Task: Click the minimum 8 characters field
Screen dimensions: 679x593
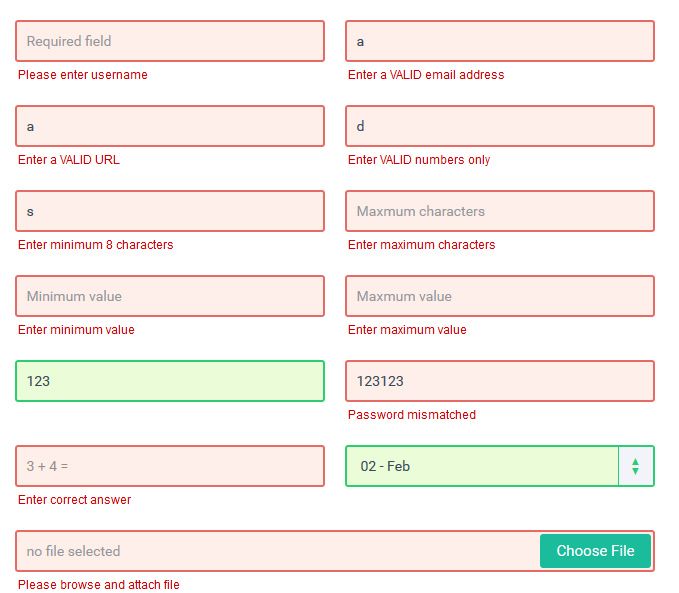Action: (170, 211)
